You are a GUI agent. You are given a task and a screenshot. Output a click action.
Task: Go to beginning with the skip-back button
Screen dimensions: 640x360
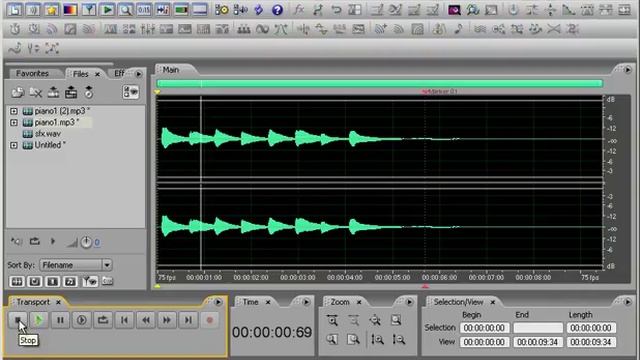(x=124, y=320)
